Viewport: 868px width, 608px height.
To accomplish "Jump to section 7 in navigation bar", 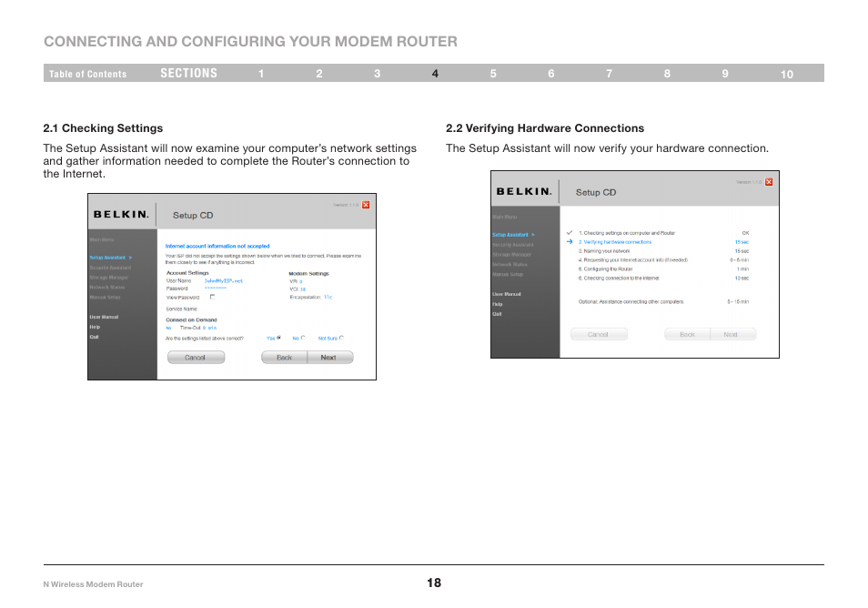I will 609,74.
